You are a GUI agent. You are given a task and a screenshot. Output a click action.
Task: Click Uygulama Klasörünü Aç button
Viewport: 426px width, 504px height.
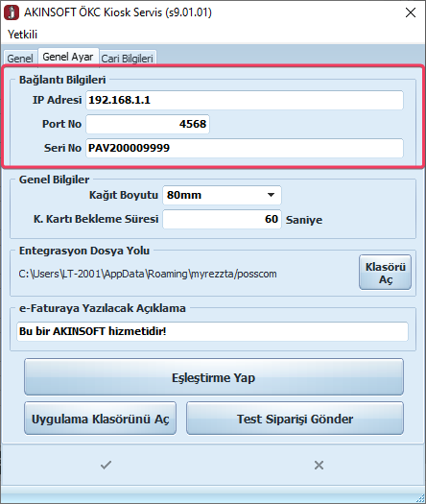[x=100, y=419]
